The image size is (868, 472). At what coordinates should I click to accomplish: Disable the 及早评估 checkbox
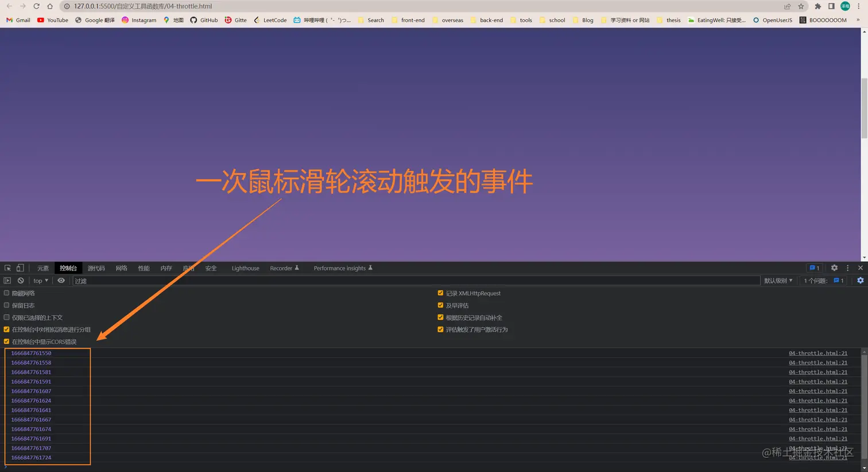click(x=440, y=305)
